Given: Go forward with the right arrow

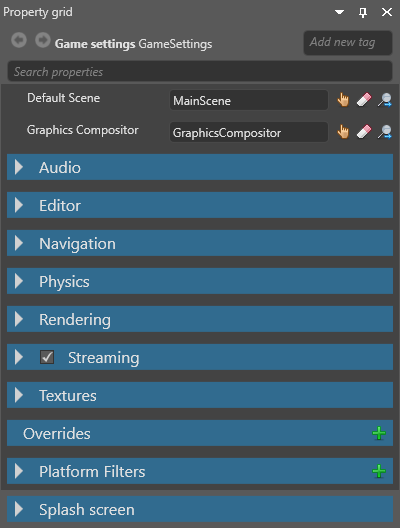Looking at the screenshot, I should tap(43, 40).
